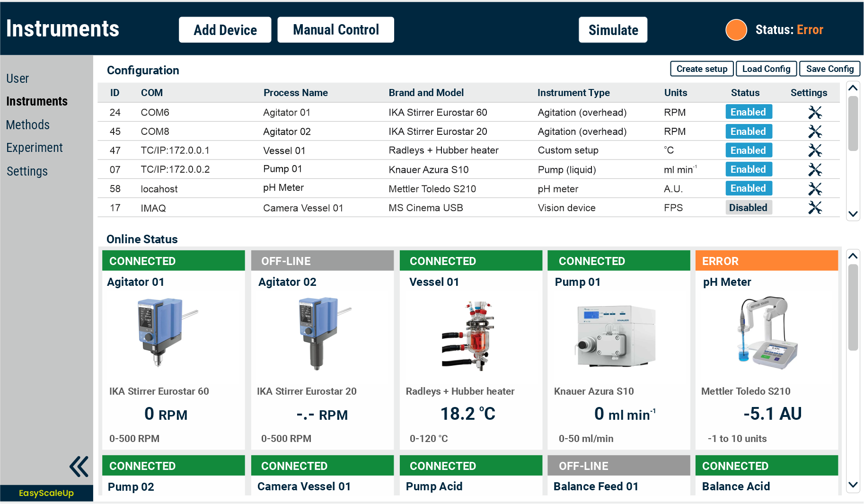Click settings tools icon for pH Meter row
This screenshot has height=504, width=864.
(x=814, y=189)
